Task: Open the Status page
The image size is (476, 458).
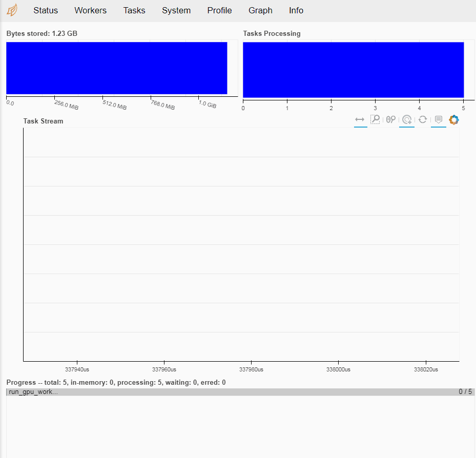Action: pos(46,10)
